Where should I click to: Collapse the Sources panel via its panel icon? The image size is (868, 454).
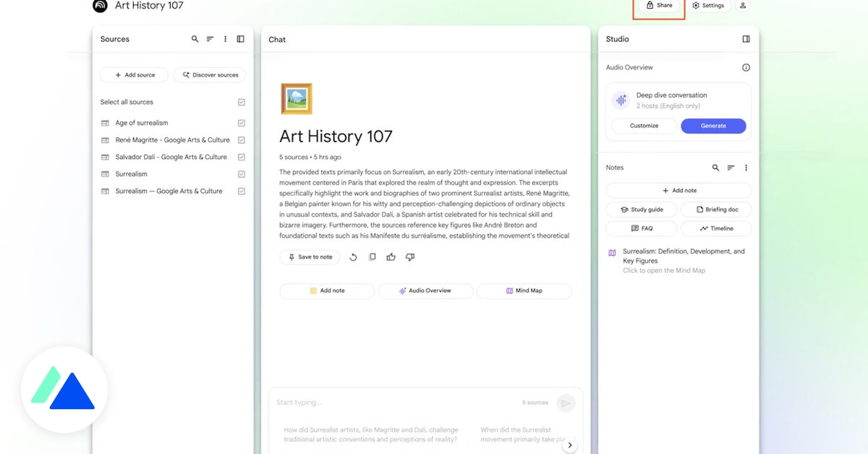(x=240, y=38)
